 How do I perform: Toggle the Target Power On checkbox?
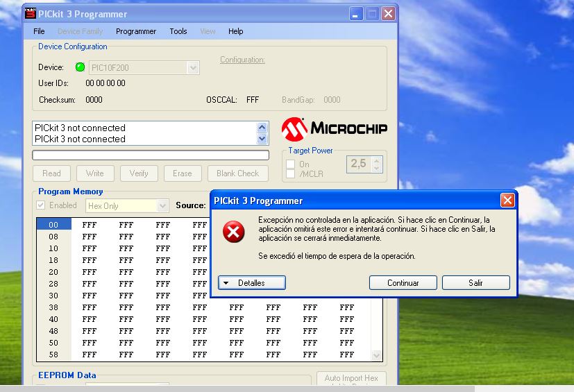tap(291, 164)
